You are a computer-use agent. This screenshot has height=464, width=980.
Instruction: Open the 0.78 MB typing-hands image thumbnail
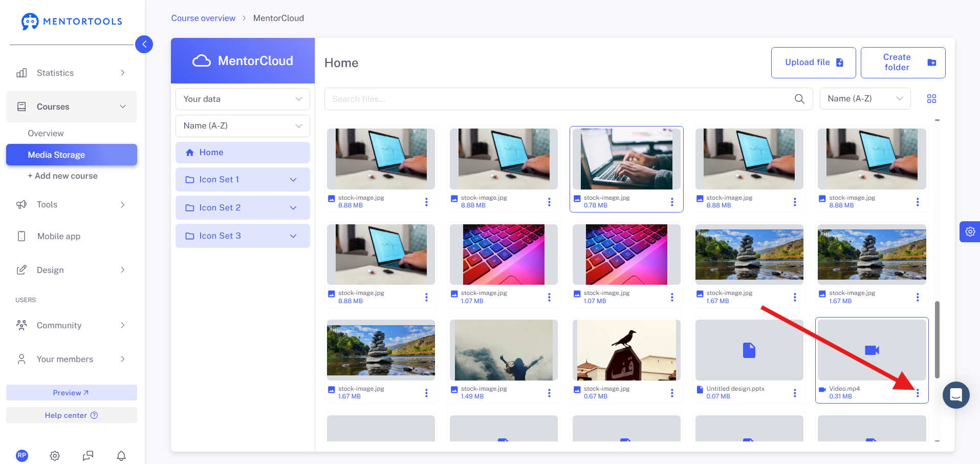tap(626, 159)
